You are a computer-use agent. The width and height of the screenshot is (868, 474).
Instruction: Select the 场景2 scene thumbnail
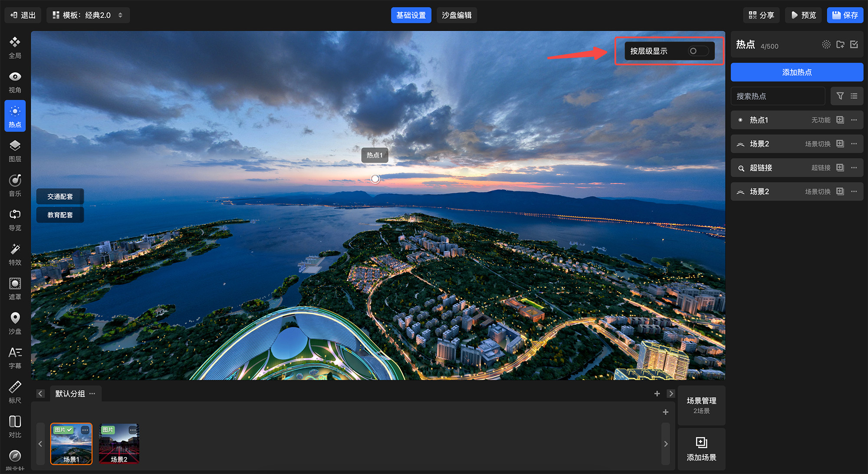click(119, 444)
